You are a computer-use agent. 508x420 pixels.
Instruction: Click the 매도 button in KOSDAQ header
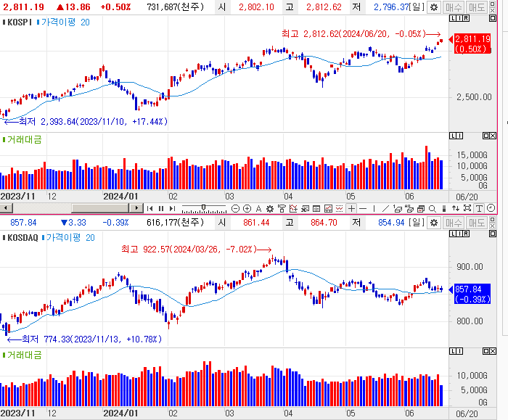pyautogui.click(x=477, y=223)
